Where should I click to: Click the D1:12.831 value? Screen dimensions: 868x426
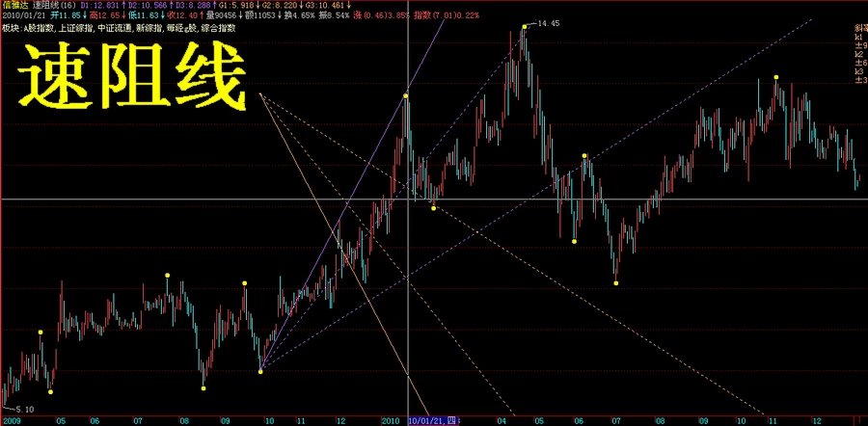pyautogui.click(x=100, y=5)
